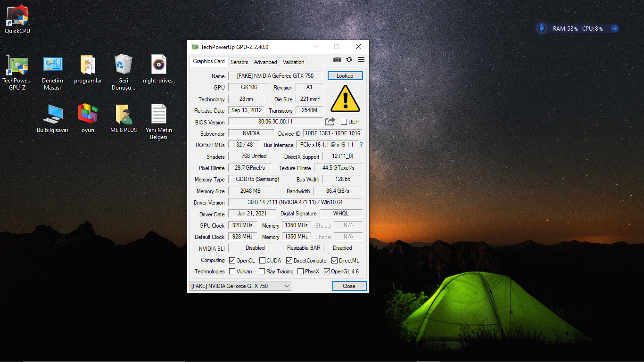644x362 pixels.
Task: Click the GPU field showing GK106
Action: coord(249,87)
